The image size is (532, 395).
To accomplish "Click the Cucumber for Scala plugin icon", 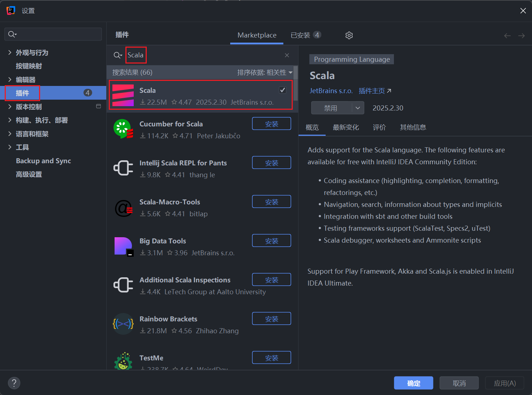I will [123, 129].
